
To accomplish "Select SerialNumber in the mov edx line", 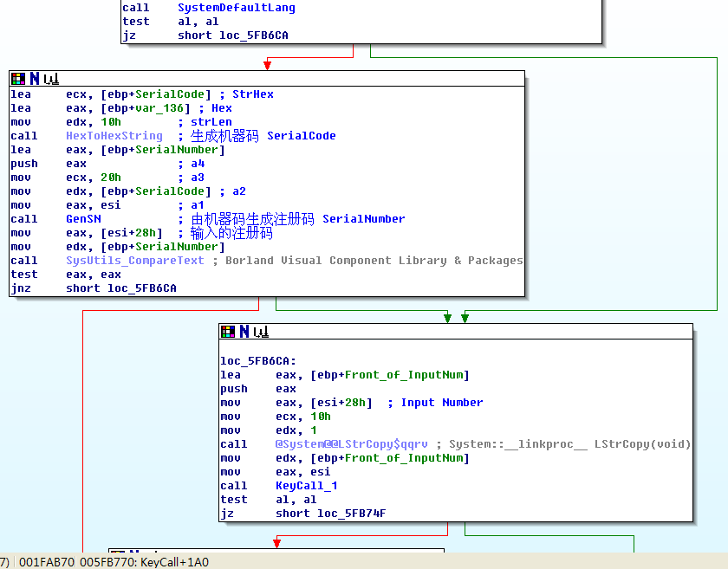I will (177, 247).
